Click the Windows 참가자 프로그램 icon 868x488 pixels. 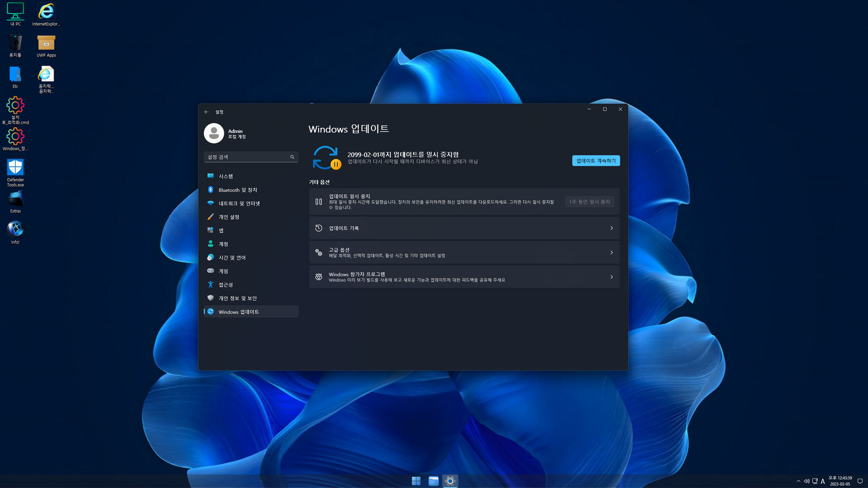coord(319,277)
